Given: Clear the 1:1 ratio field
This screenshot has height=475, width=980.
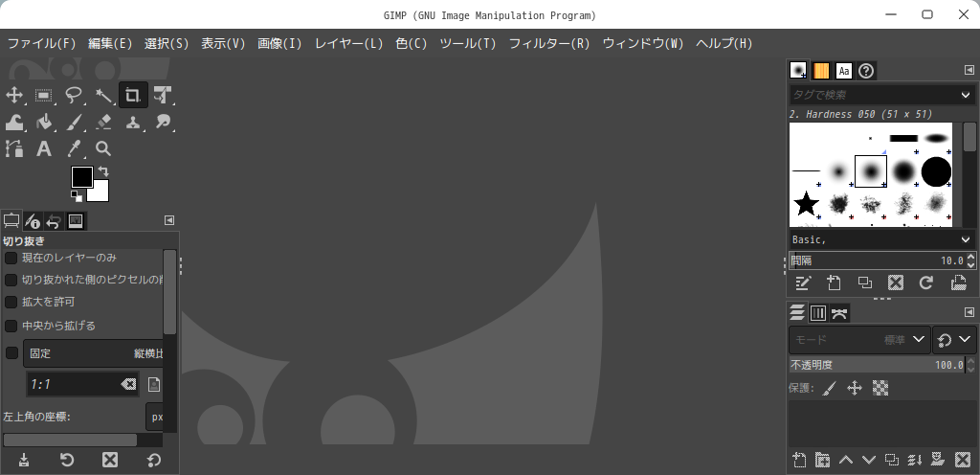Looking at the screenshot, I should click(x=128, y=384).
